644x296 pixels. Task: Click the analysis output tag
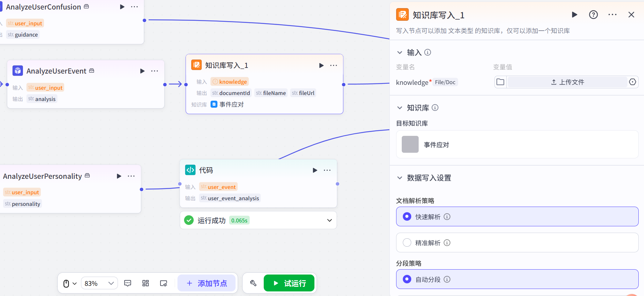pos(42,99)
